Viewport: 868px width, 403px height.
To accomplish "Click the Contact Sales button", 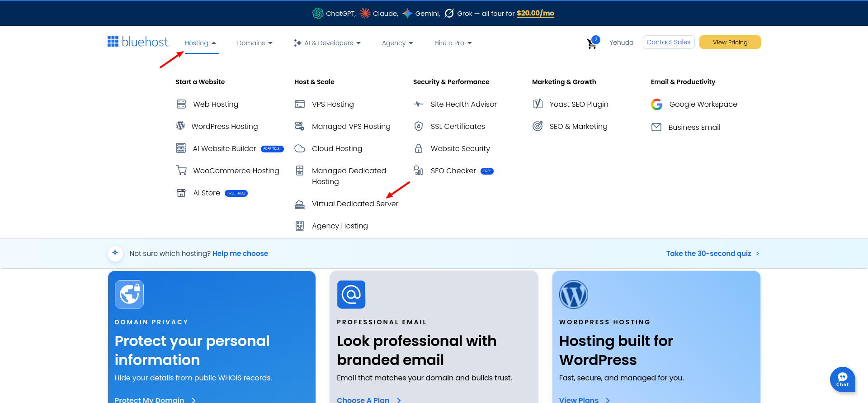I will tap(668, 42).
